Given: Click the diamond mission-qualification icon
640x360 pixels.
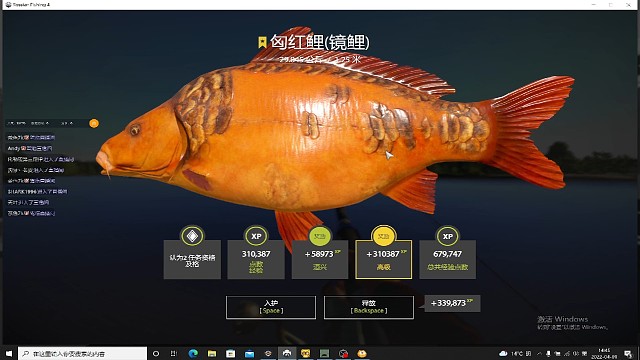Looking at the screenshot, I should coord(192,236).
